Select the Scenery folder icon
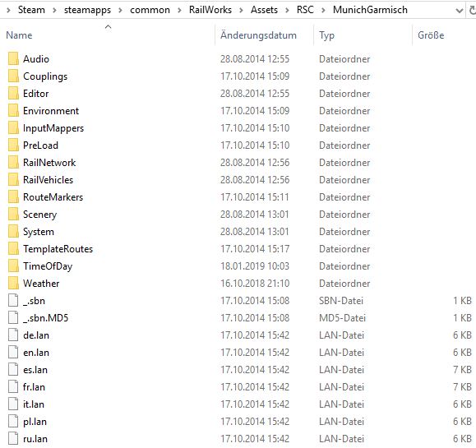This screenshot has width=476, height=448. (x=13, y=214)
